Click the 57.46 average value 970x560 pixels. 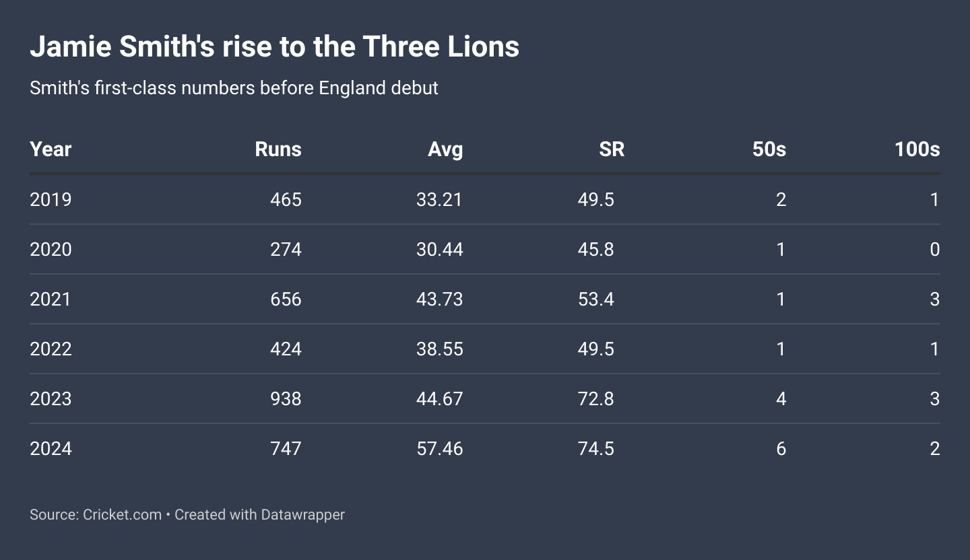click(x=439, y=449)
